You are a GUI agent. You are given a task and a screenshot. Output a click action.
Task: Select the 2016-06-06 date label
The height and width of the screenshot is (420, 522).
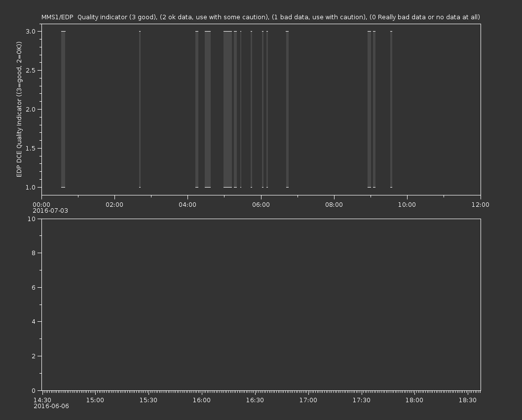pos(51,406)
